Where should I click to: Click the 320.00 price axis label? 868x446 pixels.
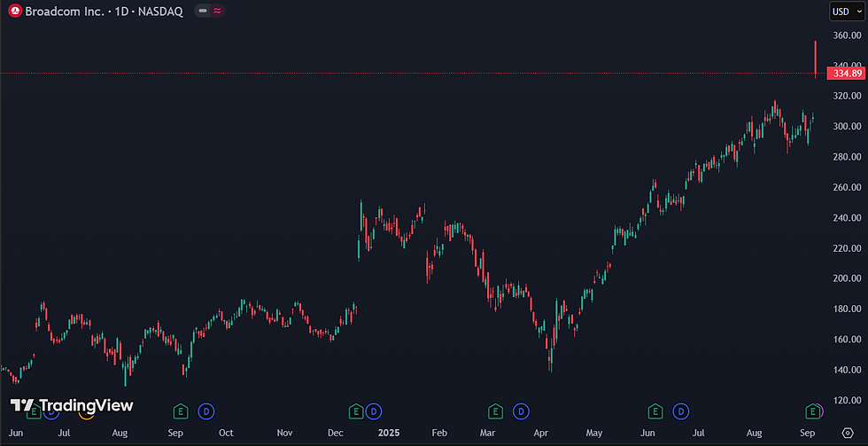847,96
